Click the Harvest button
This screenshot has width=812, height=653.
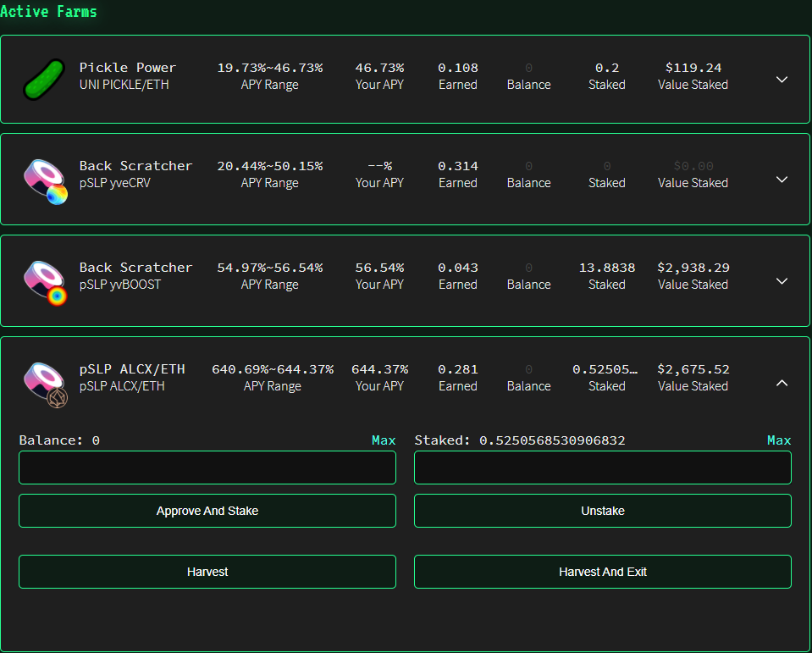[207, 572]
